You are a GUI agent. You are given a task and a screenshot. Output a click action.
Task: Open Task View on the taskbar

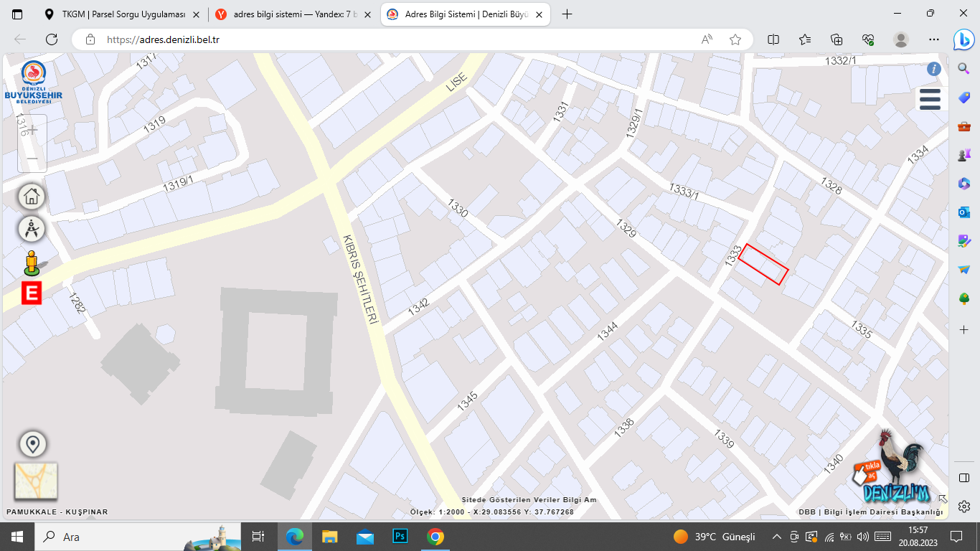[259, 537]
